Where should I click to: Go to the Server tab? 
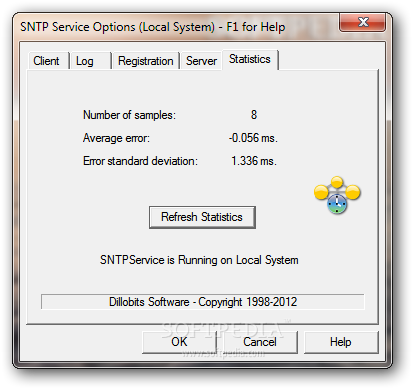click(x=201, y=61)
